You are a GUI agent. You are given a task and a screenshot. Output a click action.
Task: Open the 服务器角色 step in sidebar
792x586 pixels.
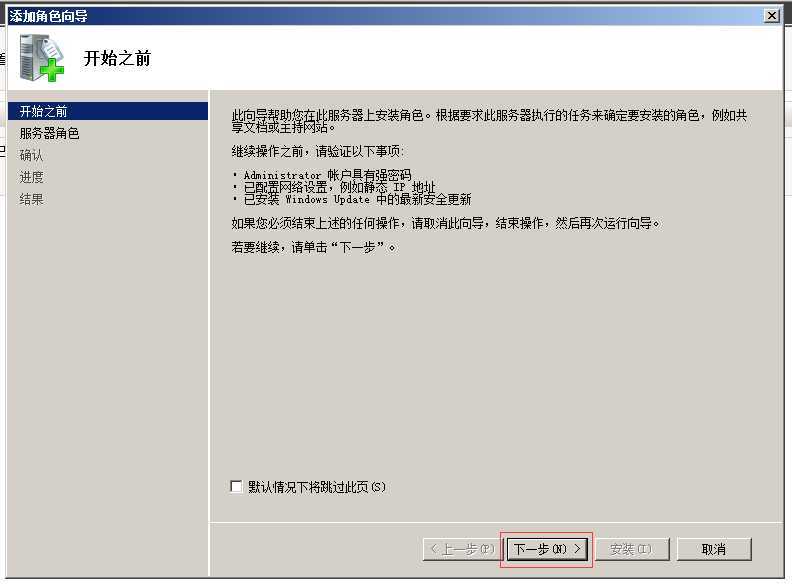[x=50, y=133]
